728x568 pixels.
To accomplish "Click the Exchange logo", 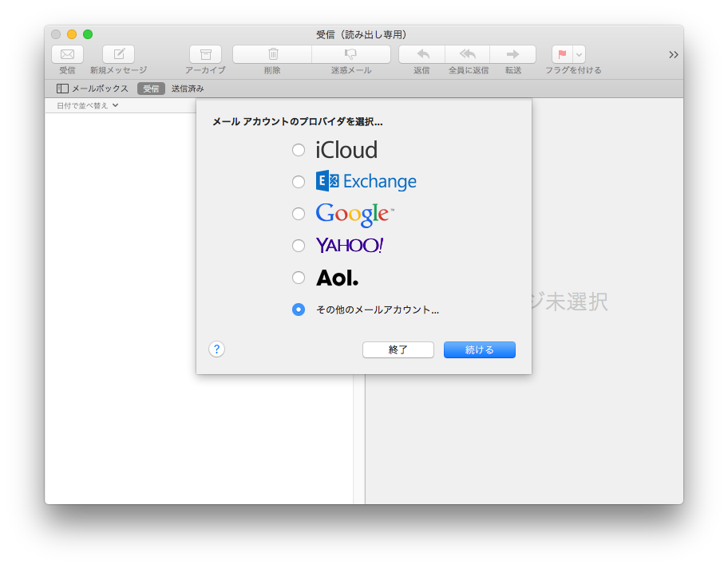I will tap(366, 181).
